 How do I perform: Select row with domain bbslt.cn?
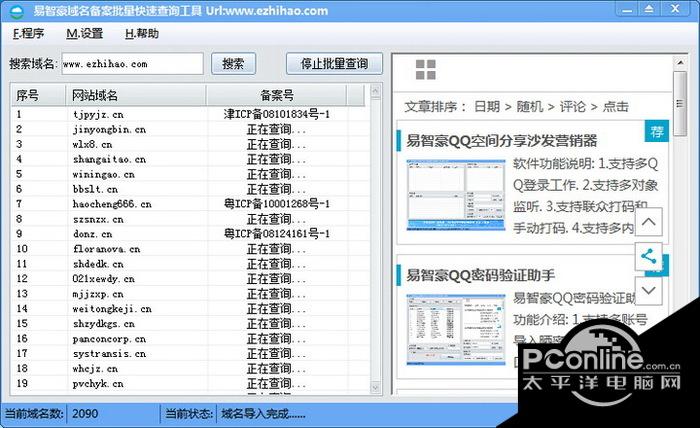click(x=190, y=189)
